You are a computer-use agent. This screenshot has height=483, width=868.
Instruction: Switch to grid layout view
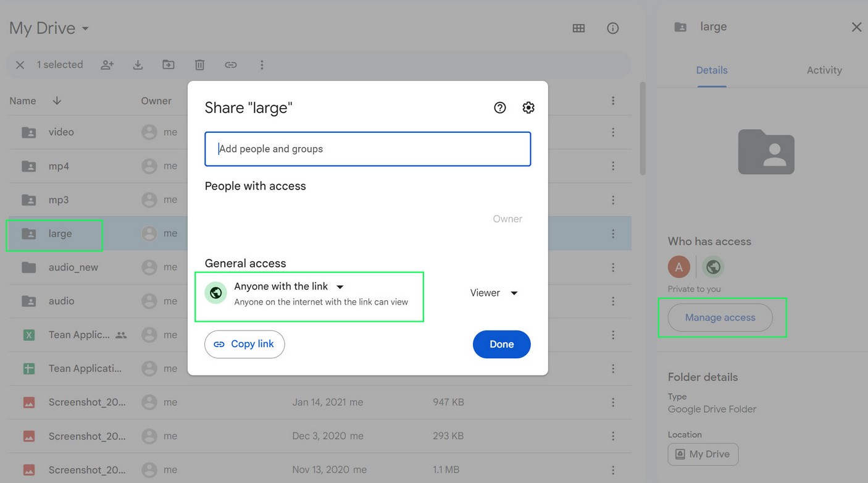coord(578,28)
